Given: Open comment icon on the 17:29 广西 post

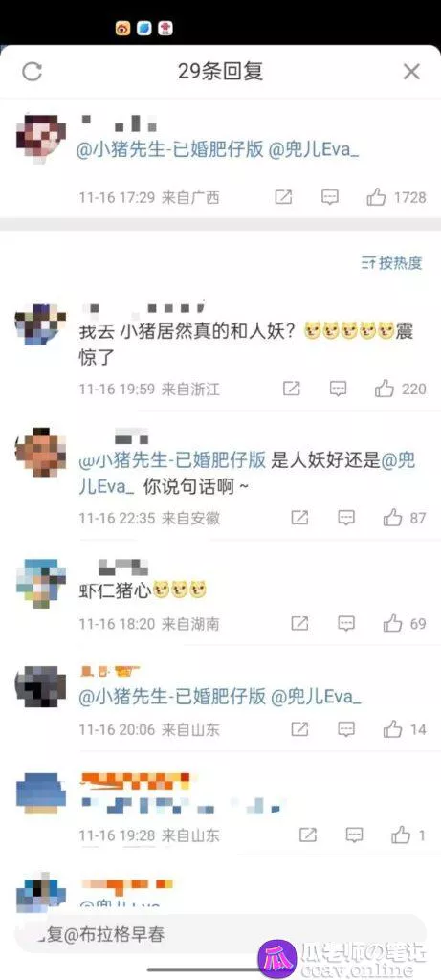Looking at the screenshot, I should click(330, 197).
